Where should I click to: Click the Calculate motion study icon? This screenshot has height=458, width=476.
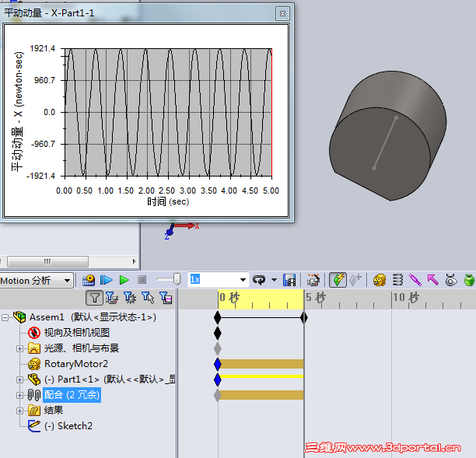coord(89,280)
